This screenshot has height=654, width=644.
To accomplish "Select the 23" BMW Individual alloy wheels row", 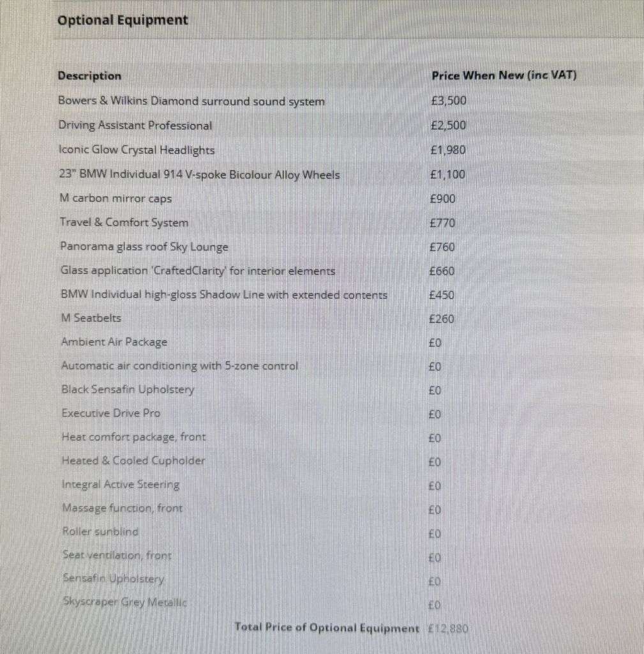I will tap(199, 174).
